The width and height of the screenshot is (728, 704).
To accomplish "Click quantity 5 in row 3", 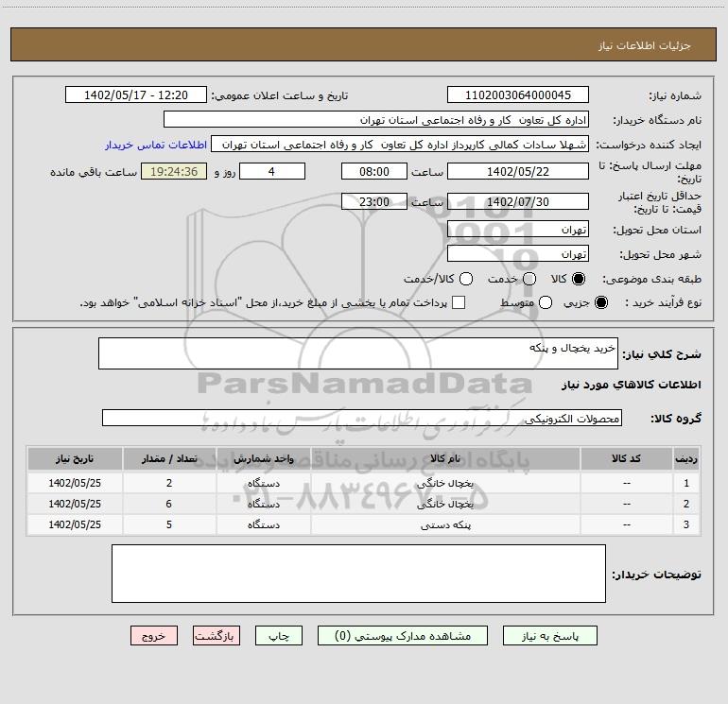I will pyautogui.click(x=169, y=524).
